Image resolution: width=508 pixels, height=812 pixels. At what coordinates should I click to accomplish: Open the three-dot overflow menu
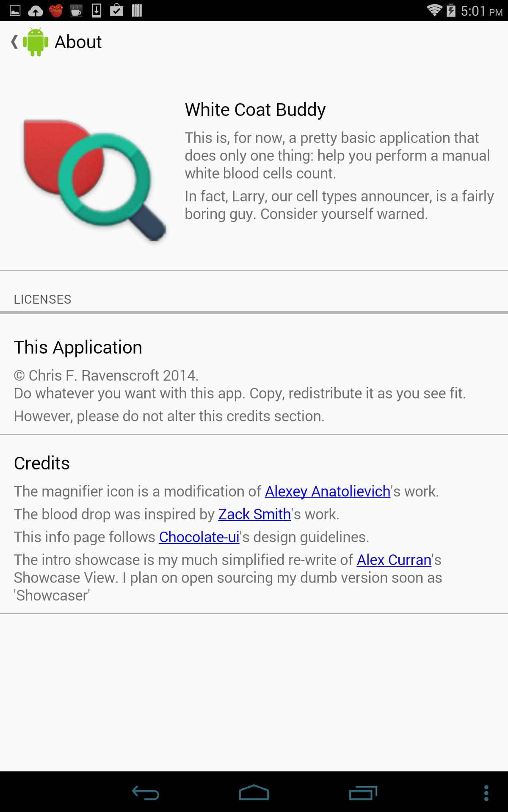486,793
